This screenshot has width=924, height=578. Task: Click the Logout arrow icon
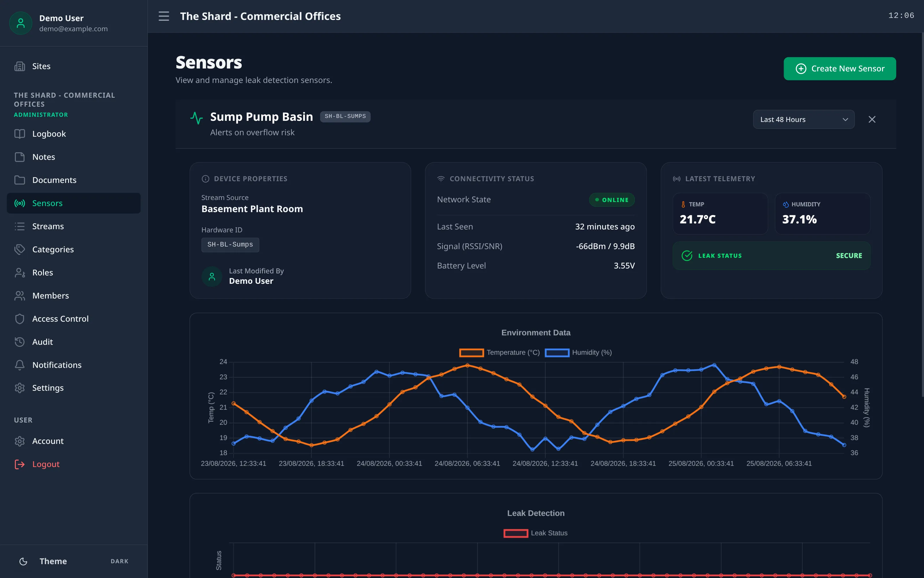[19, 464]
